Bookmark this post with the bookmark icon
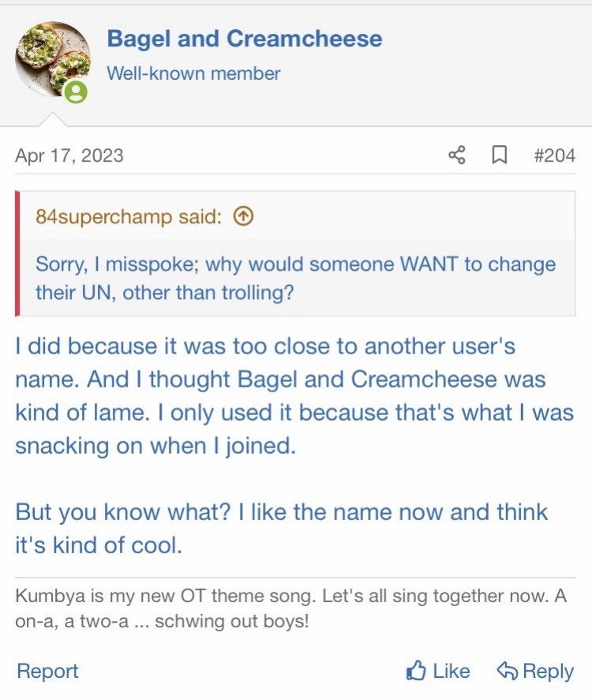This screenshot has width=592, height=700. [499, 155]
